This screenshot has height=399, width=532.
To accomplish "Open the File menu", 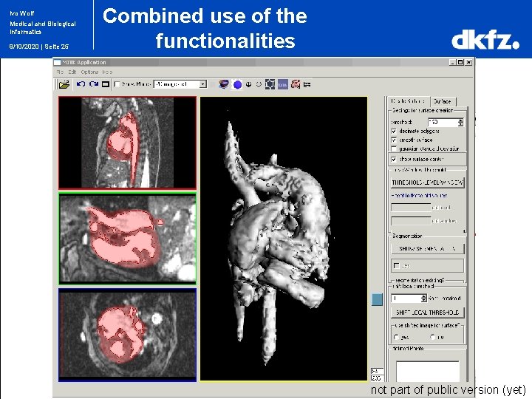I will pyautogui.click(x=60, y=72).
